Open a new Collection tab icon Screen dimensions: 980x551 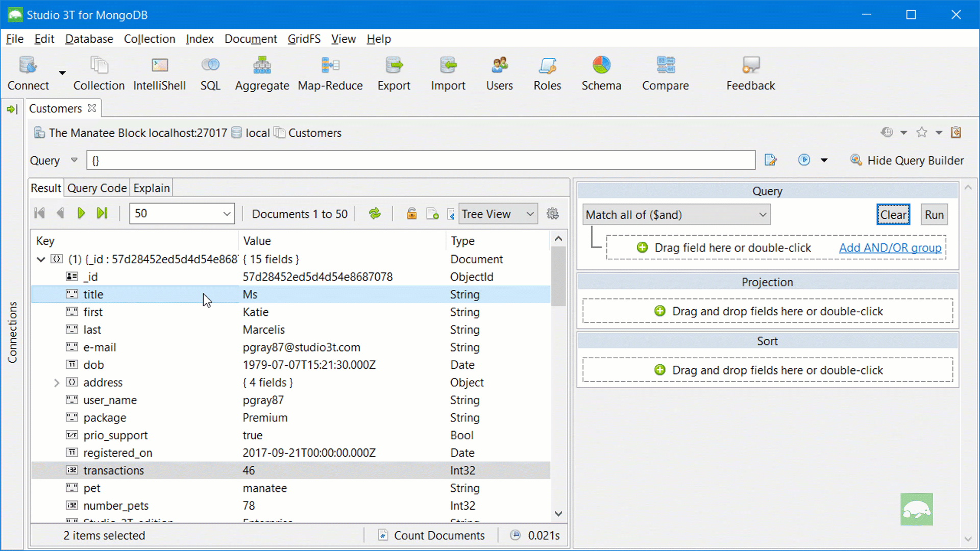coord(99,65)
